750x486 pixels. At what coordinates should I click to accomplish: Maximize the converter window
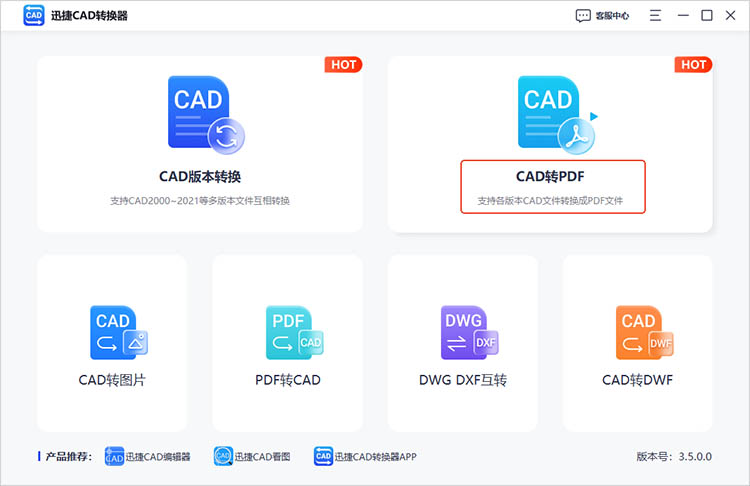point(706,16)
